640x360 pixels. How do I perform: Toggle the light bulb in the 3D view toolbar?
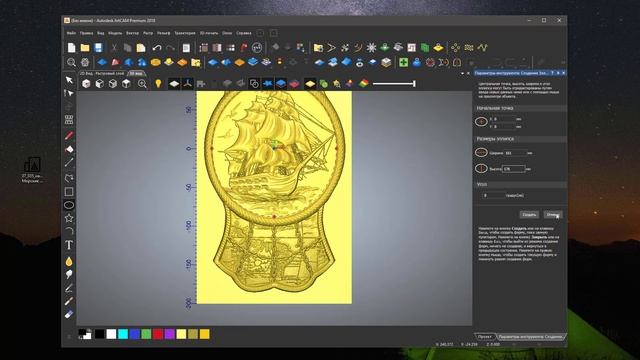pos(158,84)
